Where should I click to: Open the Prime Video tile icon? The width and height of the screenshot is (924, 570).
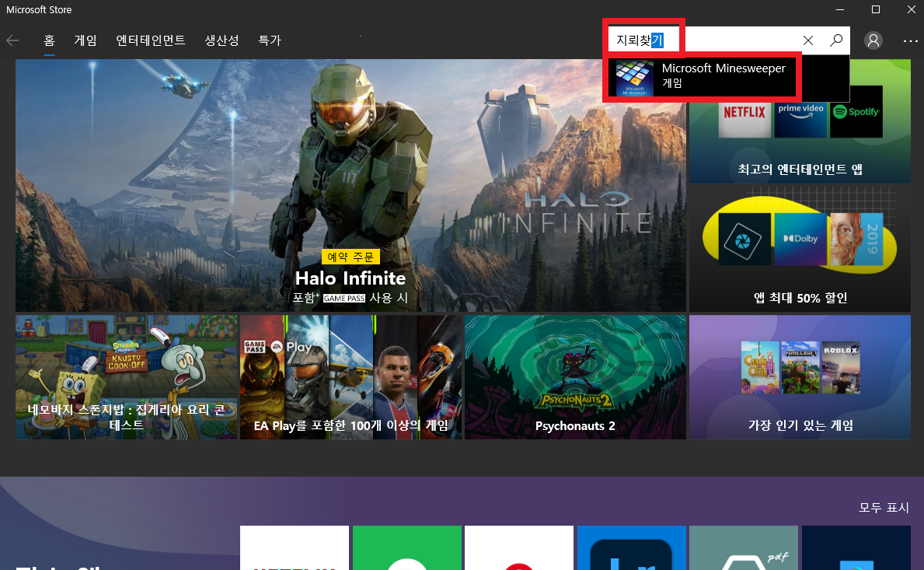coord(800,111)
